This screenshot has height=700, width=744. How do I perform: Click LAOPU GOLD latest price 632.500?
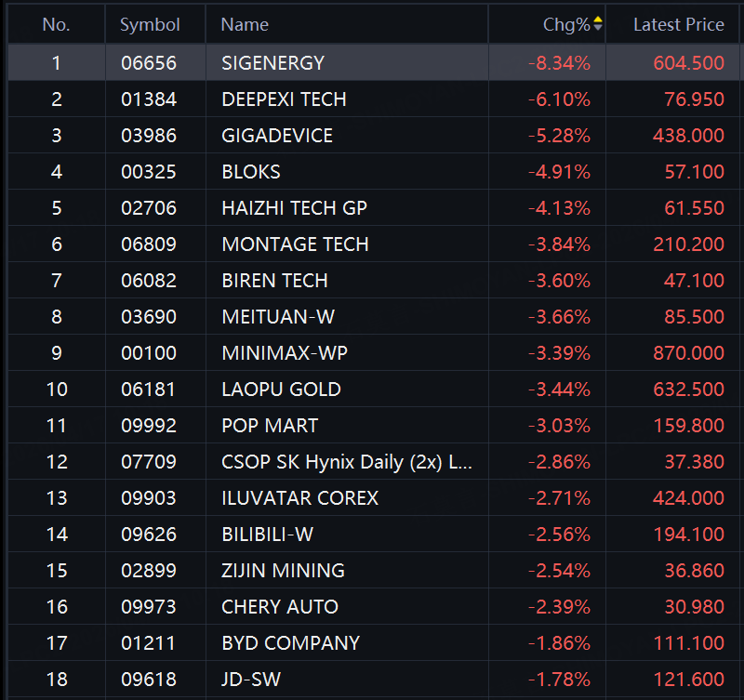[x=688, y=390]
